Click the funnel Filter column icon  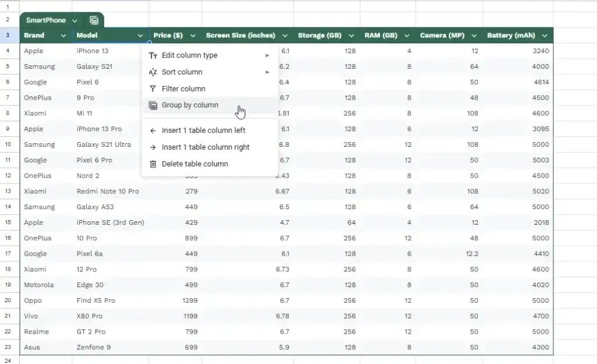(x=153, y=89)
